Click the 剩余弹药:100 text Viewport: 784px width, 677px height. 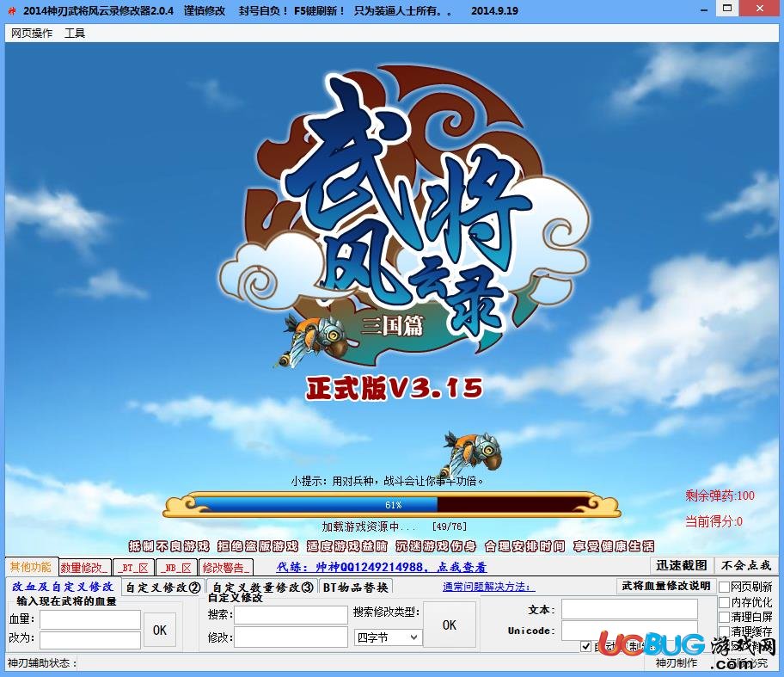click(x=720, y=495)
